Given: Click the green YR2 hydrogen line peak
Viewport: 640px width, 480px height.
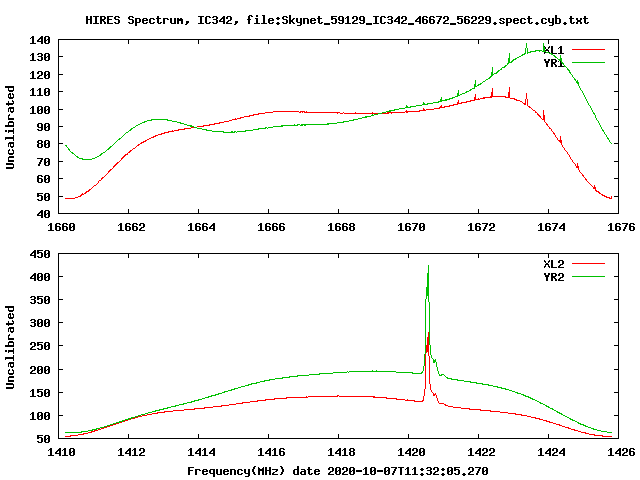Looking at the screenshot, I should tap(428, 267).
